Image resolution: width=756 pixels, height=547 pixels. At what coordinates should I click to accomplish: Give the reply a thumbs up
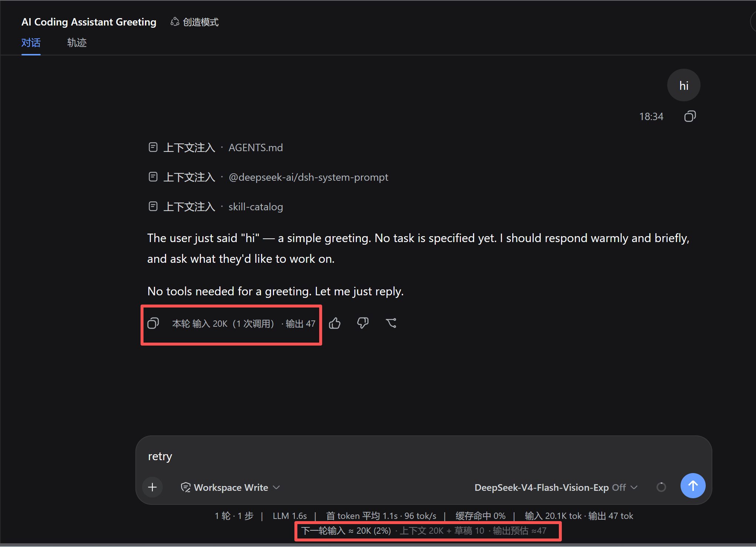(x=335, y=323)
